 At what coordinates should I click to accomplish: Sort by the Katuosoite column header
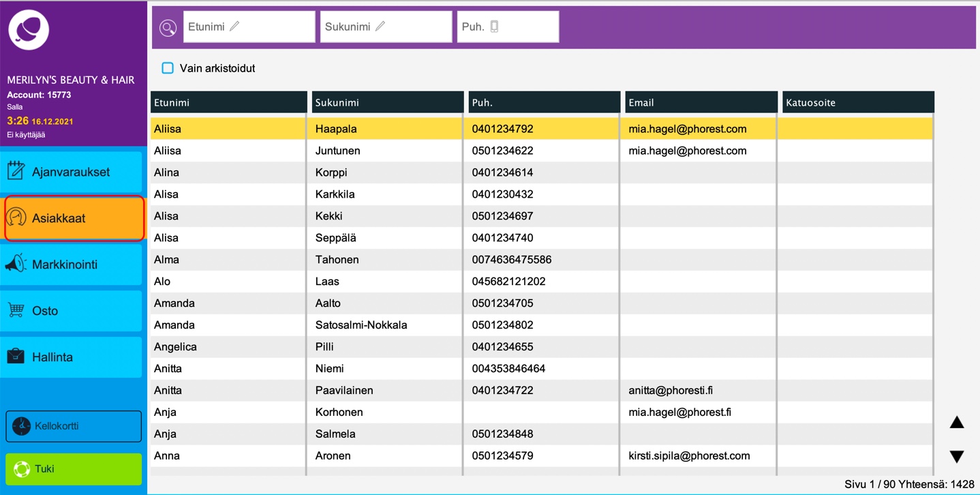(858, 102)
